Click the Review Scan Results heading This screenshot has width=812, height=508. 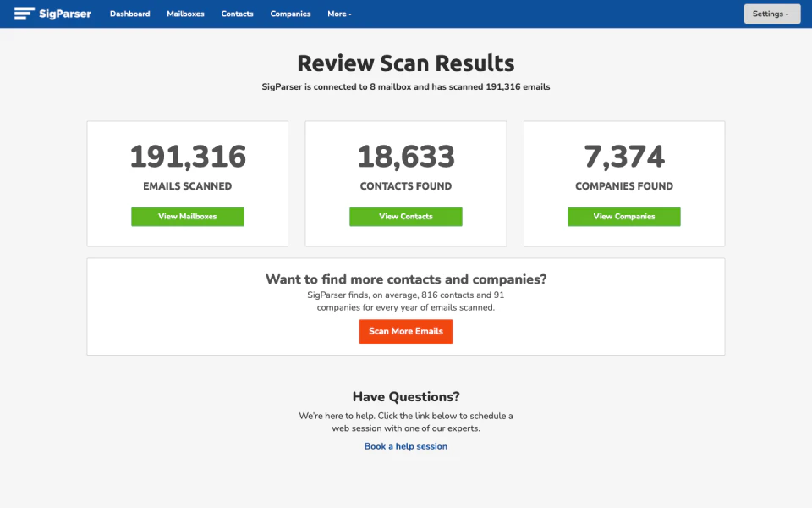[405, 63]
